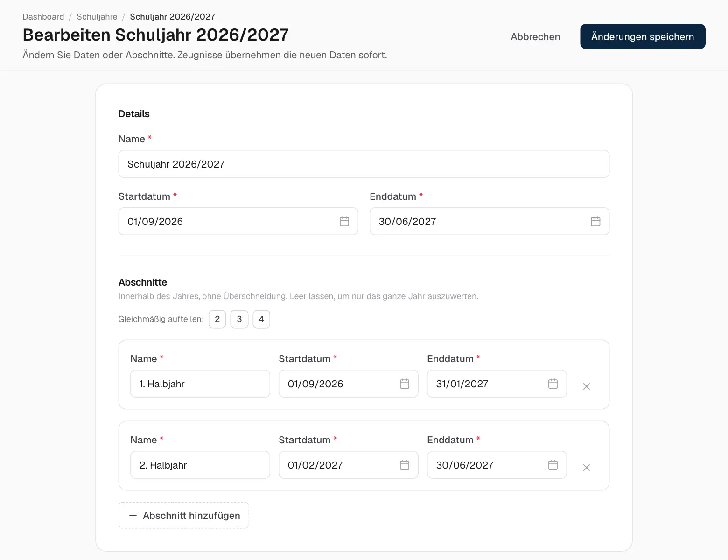Open calendar for 2. Halbjahr Enddatum
Image resolution: width=728 pixels, height=560 pixels.
[x=553, y=465]
